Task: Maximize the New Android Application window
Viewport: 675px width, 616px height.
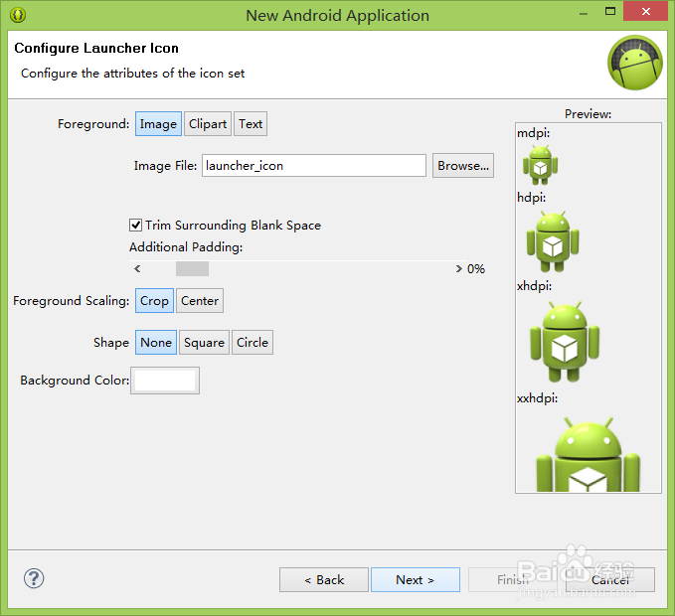Action: (610, 12)
